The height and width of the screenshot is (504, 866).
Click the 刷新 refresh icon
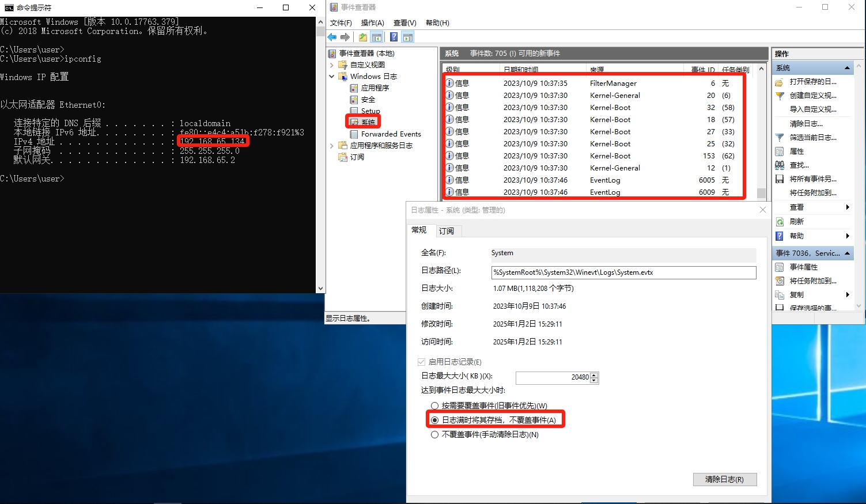click(x=779, y=221)
